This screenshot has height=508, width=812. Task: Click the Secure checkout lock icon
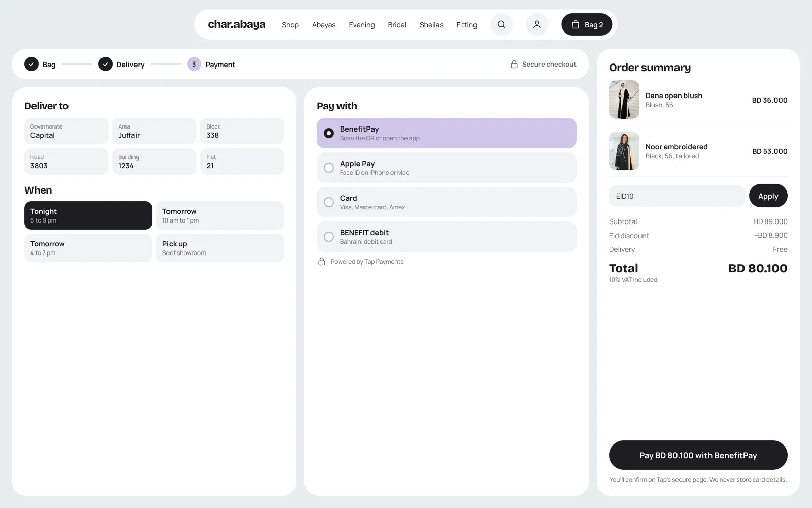coord(514,64)
